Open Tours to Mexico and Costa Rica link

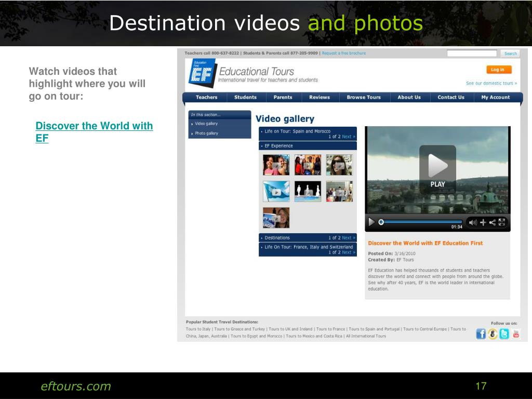314,336
